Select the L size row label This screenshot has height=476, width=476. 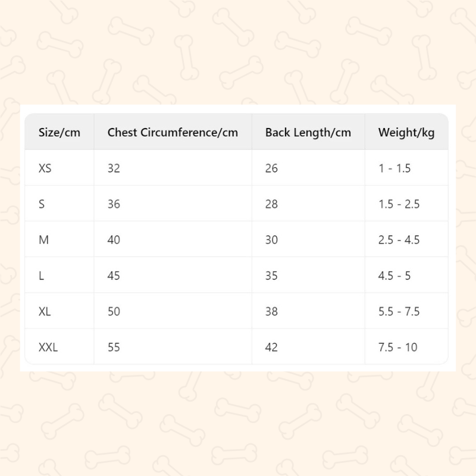click(x=41, y=275)
